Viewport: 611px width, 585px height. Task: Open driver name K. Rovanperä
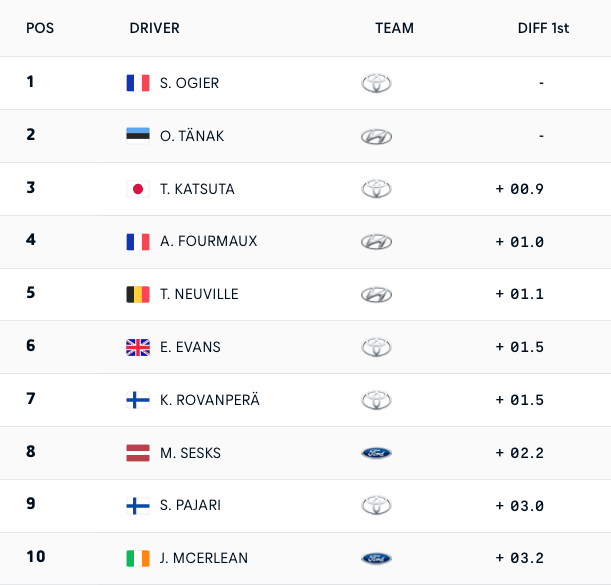(209, 400)
